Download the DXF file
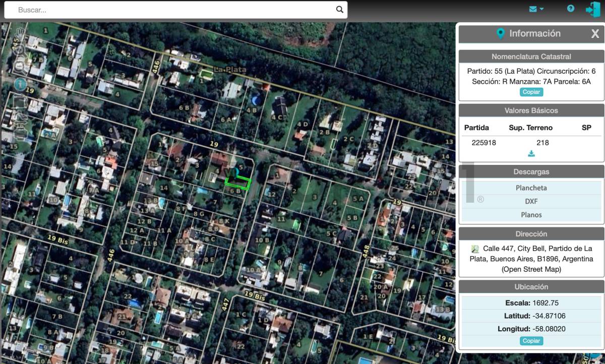Screen dimensions: 605x364 coord(531,201)
